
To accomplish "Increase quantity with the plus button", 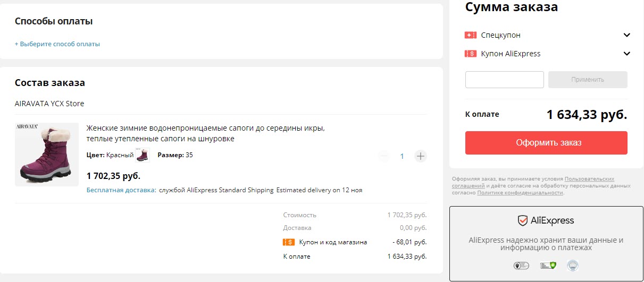I will (420, 156).
